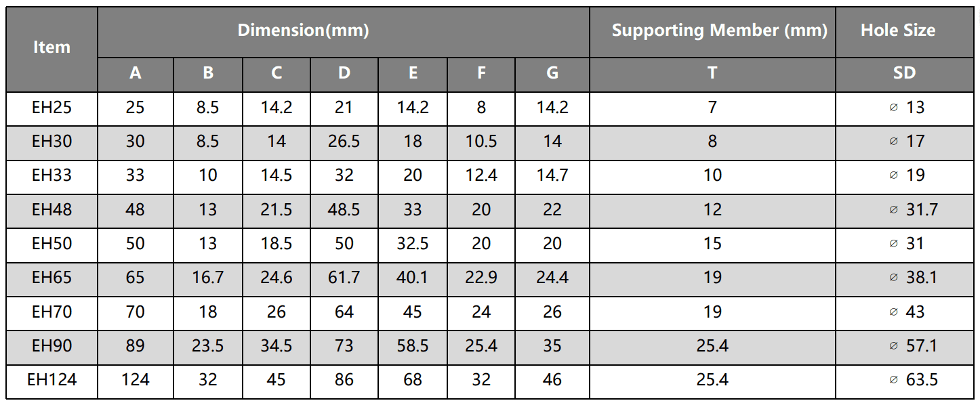This screenshot has height=405, width=980.
Task: Click the ⌀ 63.5 hole size cell
Action: click(913, 380)
